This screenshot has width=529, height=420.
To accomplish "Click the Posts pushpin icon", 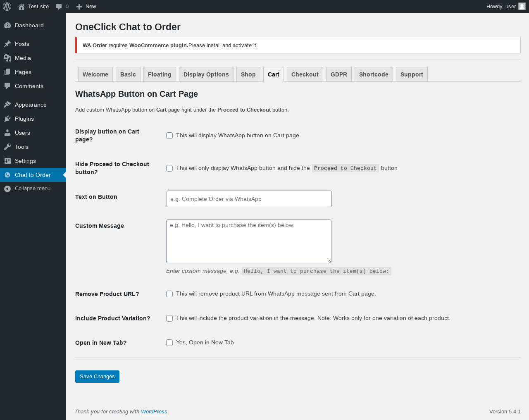I will coord(7,44).
